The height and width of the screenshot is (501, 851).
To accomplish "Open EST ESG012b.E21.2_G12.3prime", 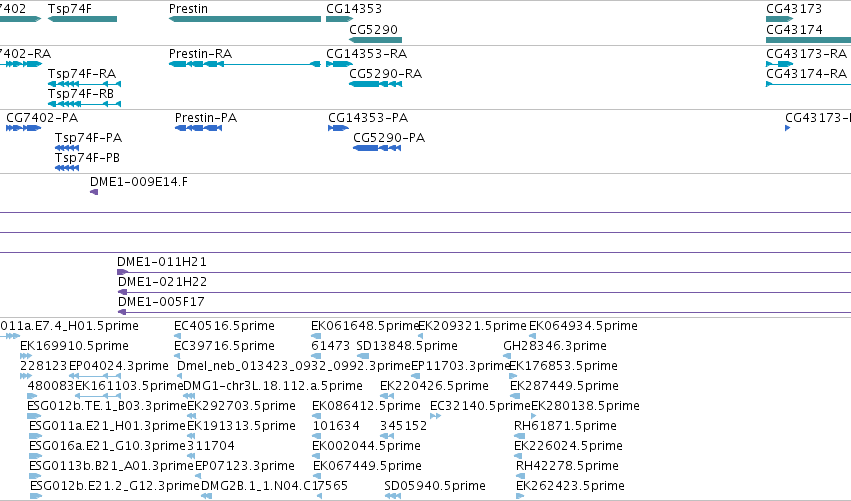I will coord(115,486).
